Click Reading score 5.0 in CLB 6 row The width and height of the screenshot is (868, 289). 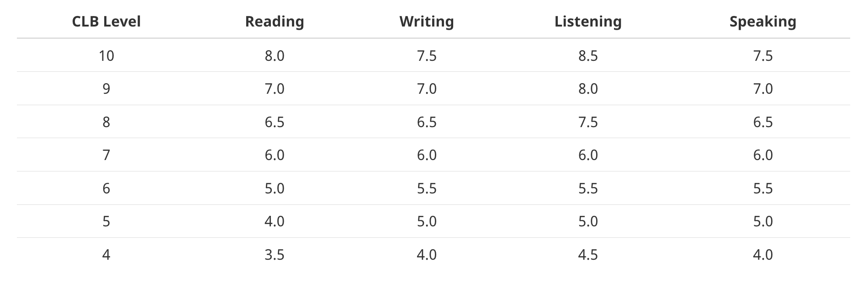point(275,188)
